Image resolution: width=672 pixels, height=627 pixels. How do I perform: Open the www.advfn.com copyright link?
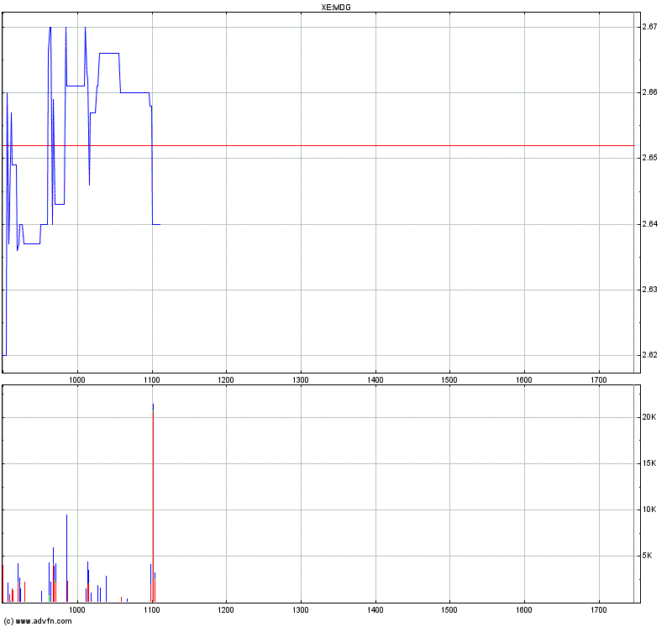tap(37, 620)
